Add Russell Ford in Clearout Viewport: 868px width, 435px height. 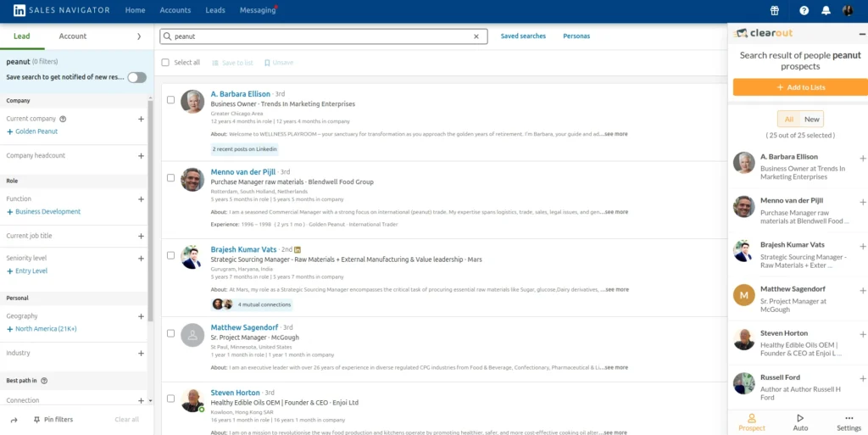862,379
